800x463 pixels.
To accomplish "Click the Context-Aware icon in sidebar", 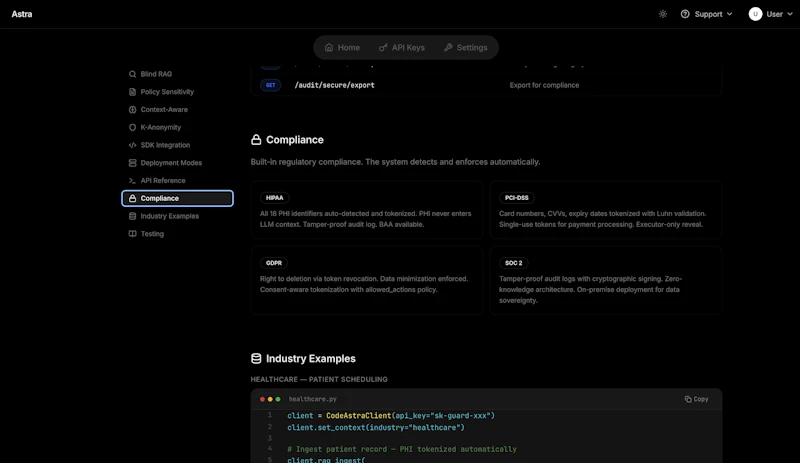I will (x=132, y=110).
